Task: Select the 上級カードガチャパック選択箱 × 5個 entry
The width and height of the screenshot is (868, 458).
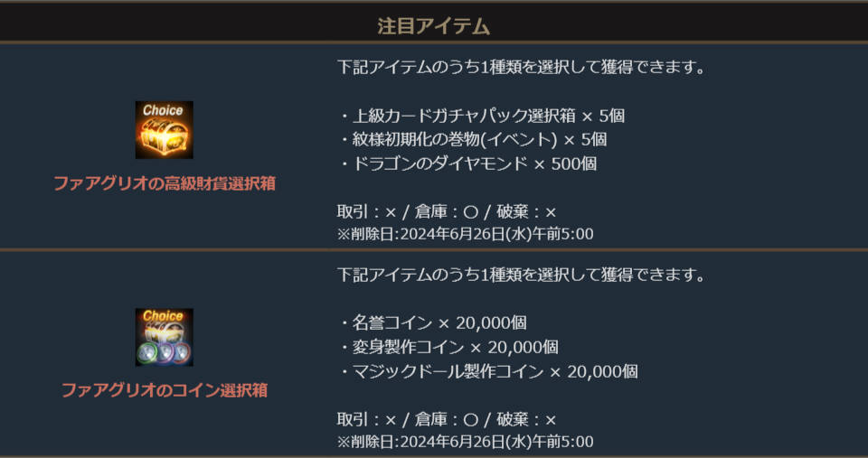Action: click(482, 116)
